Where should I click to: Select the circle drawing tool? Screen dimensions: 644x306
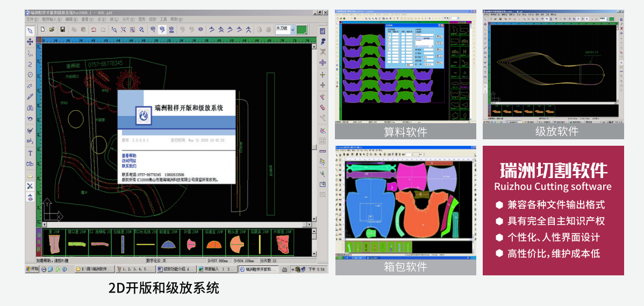coord(30,75)
